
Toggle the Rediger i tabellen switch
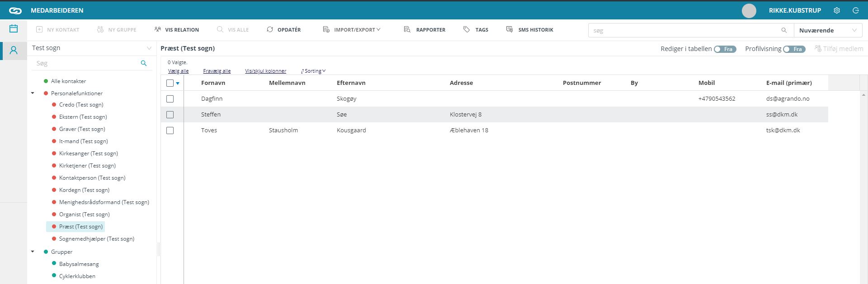tap(725, 49)
